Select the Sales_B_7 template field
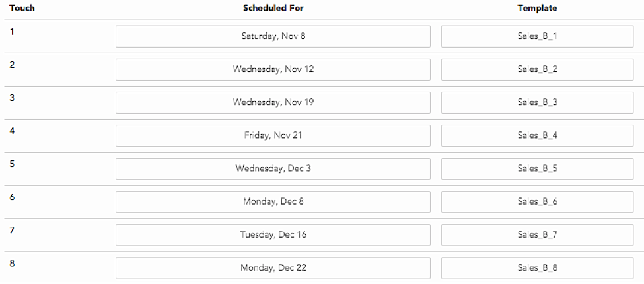The image size is (644, 284). (537, 235)
